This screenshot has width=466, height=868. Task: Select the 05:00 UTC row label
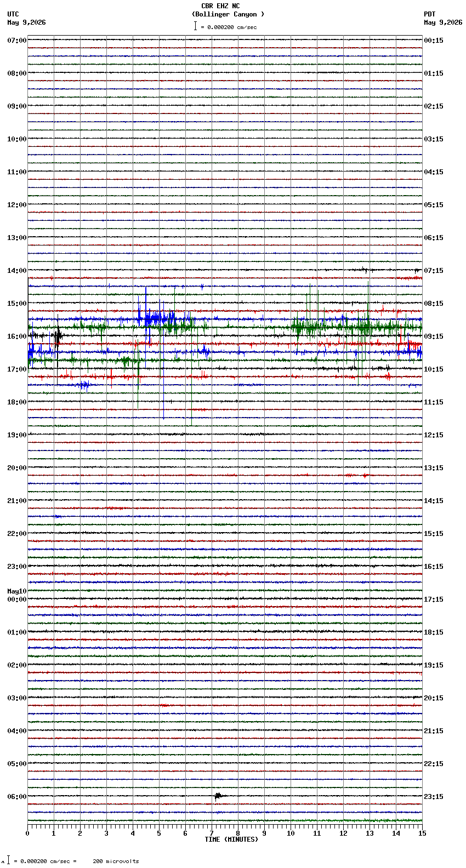coord(17,764)
